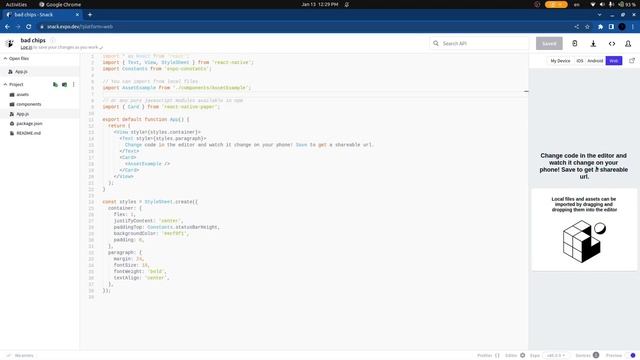The height and width of the screenshot is (360, 640).
Task: Toggle the Preview switch
Action: click(631, 356)
